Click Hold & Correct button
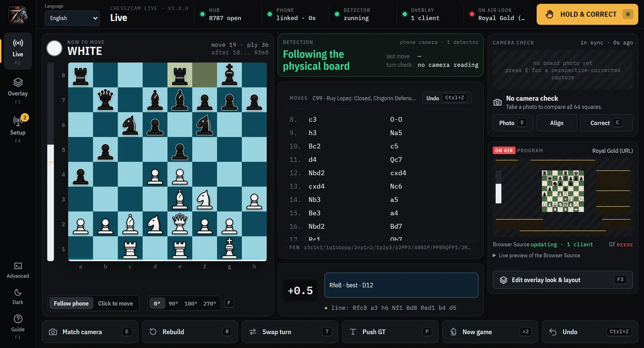Image resolution: width=644 pixels, height=348 pixels. [587, 14]
